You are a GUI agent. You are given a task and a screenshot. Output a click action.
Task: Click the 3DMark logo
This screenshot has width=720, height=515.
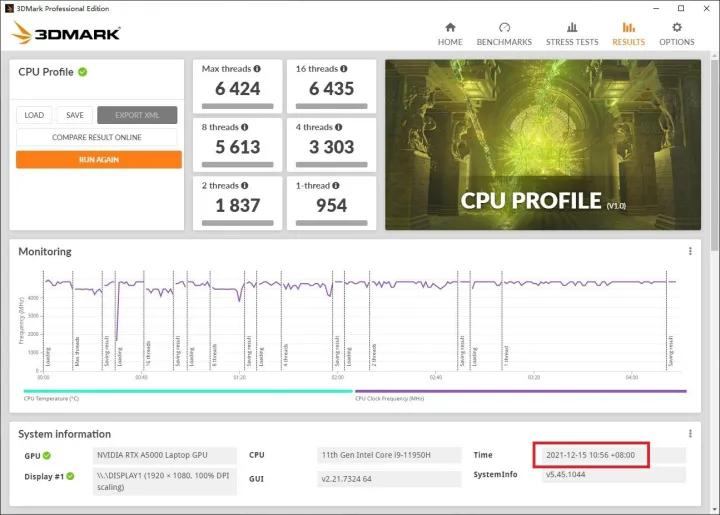[x=66, y=33]
